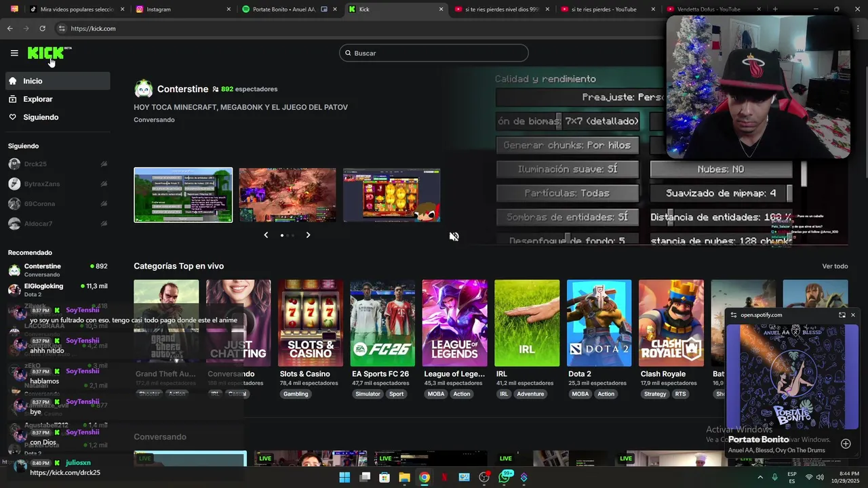Image resolution: width=868 pixels, height=488 pixels.
Task: Open followed channel Aldocar7
Action: (x=57, y=224)
